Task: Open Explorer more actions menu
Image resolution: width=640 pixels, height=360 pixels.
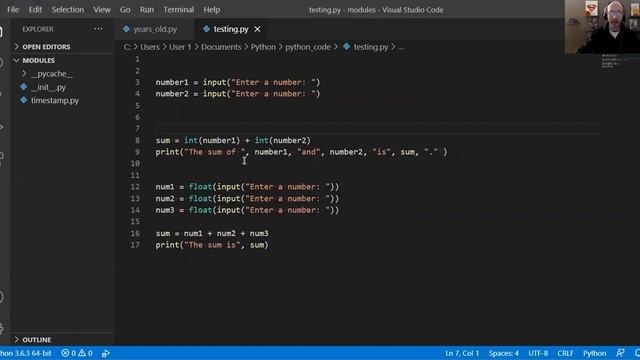Action: point(98,29)
